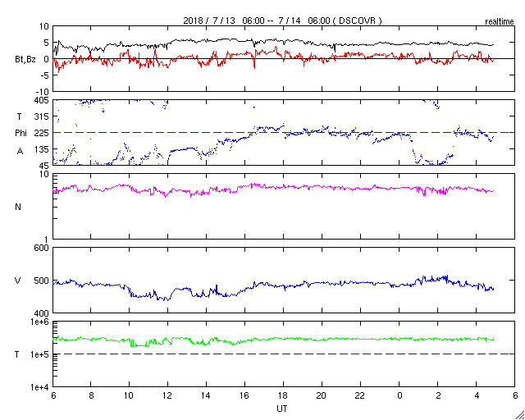
Task: Click the "1" tick at bottom of N axis
Action: 47,240
